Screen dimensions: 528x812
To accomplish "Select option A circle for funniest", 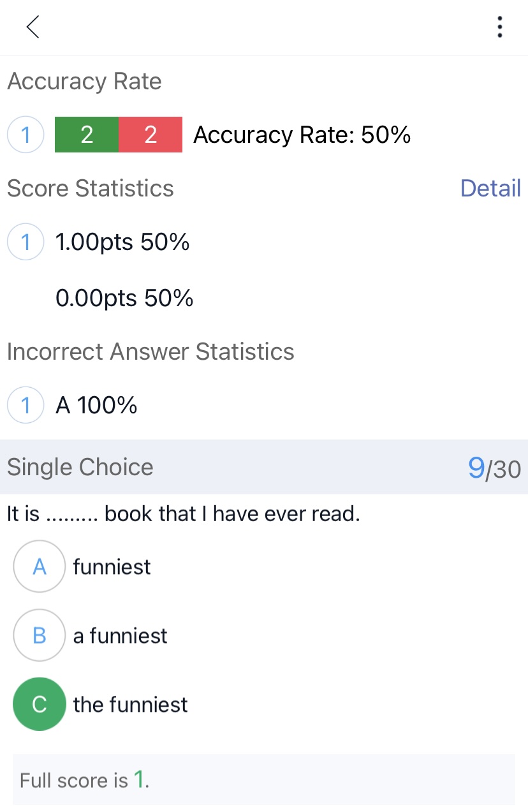I will [40, 566].
